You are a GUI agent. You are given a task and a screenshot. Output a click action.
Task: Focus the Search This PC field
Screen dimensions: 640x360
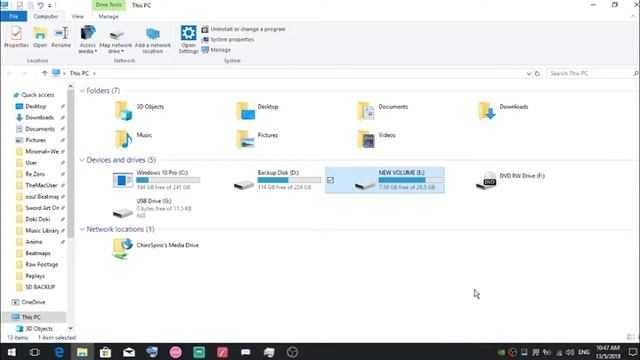point(592,73)
